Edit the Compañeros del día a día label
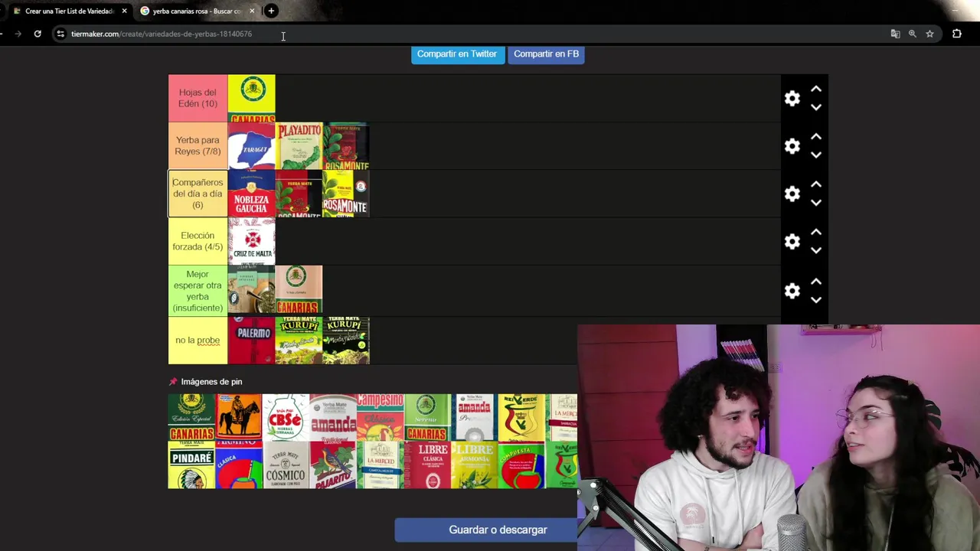This screenshot has width=980, height=551. [x=198, y=194]
